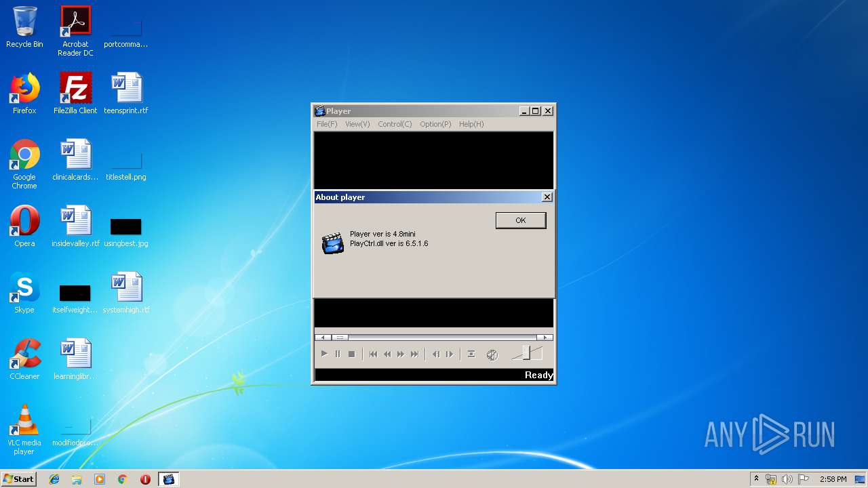This screenshot has height=488, width=868.
Task: Open the CCleaner desktop shortcut
Action: pos(24,359)
